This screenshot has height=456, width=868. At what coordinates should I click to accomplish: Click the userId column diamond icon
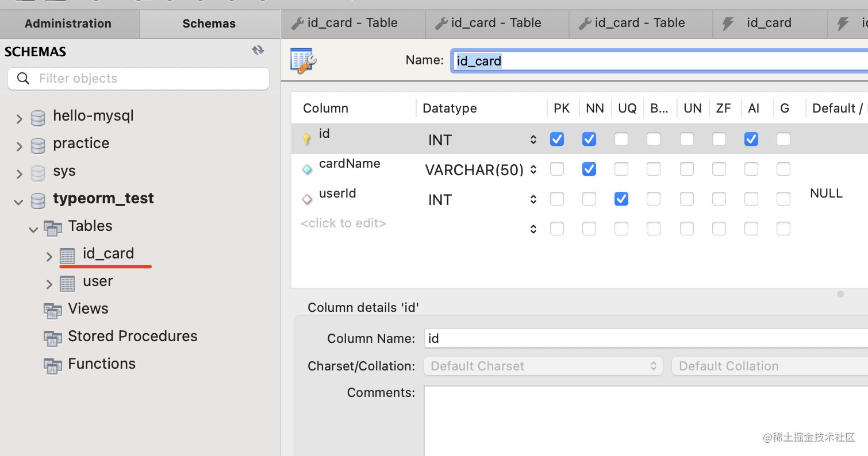click(x=307, y=199)
